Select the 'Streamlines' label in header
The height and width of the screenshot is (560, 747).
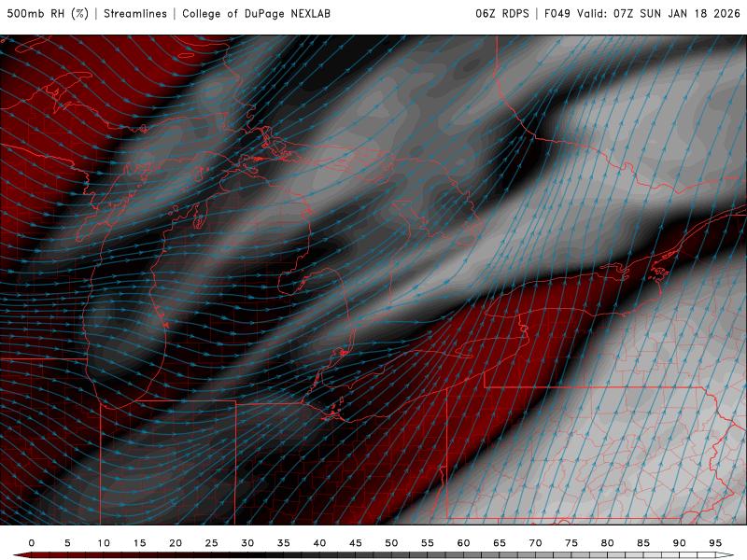(x=135, y=14)
